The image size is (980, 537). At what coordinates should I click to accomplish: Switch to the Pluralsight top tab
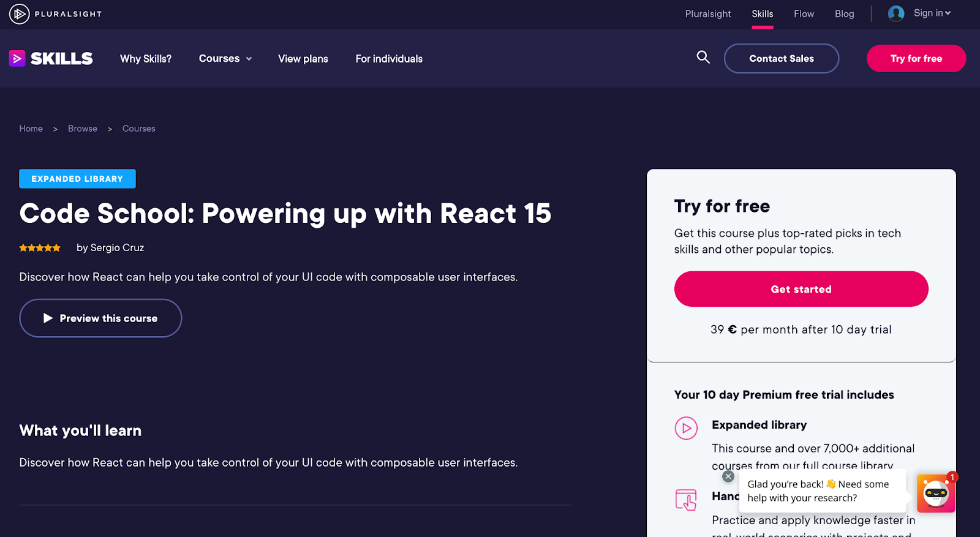click(708, 14)
